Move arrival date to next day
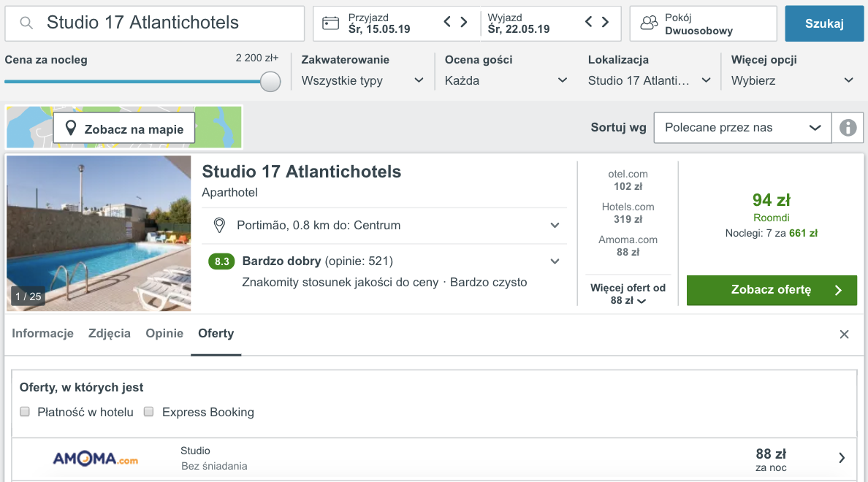Image resolution: width=868 pixels, height=482 pixels. tap(464, 22)
